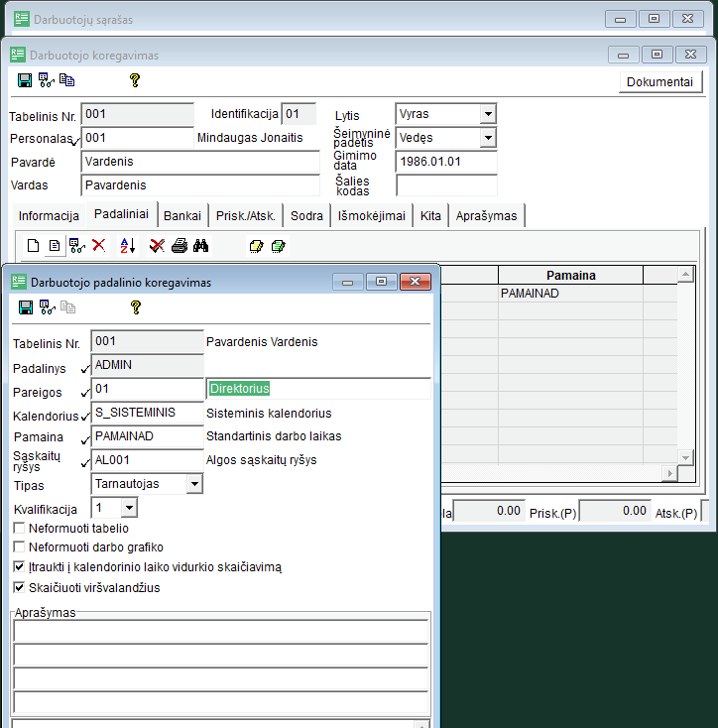Image resolution: width=718 pixels, height=728 pixels.
Task: Open Aprašymas tab
Action: pyautogui.click(x=486, y=216)
